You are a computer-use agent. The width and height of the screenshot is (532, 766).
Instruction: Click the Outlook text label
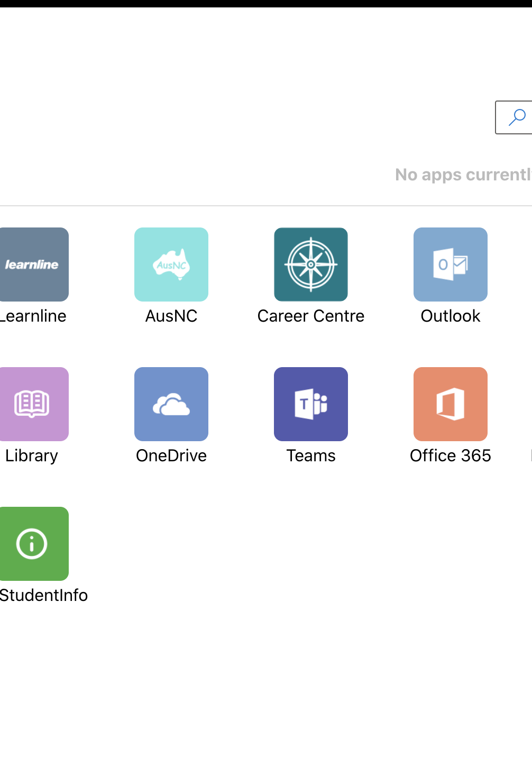pyautogui.click(x=451, y=316)
